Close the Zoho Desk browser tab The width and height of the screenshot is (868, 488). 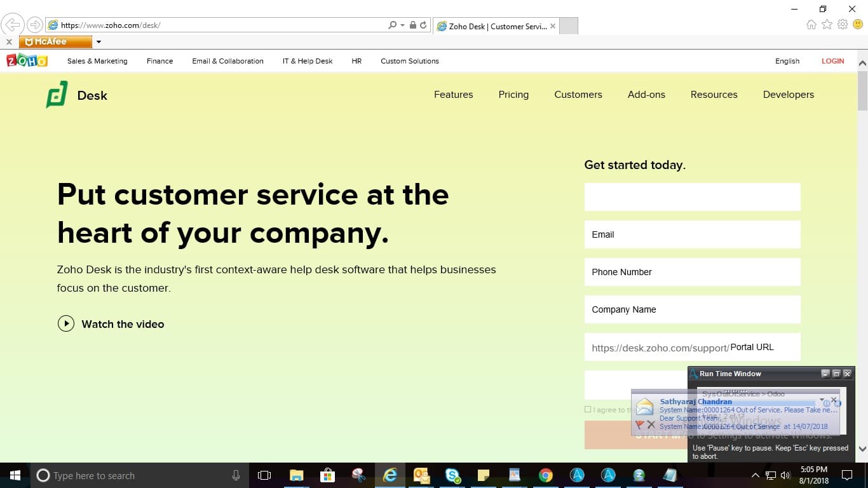[553, 26]
